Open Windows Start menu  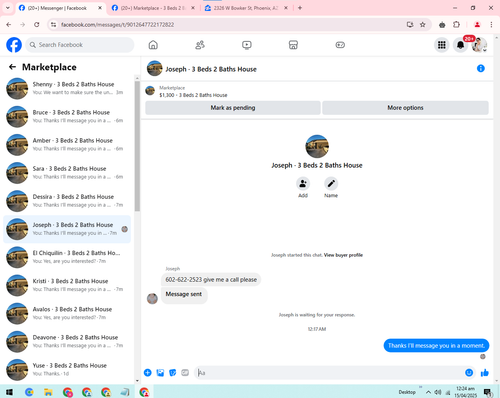pyautogui.click(x=9, y=392)
